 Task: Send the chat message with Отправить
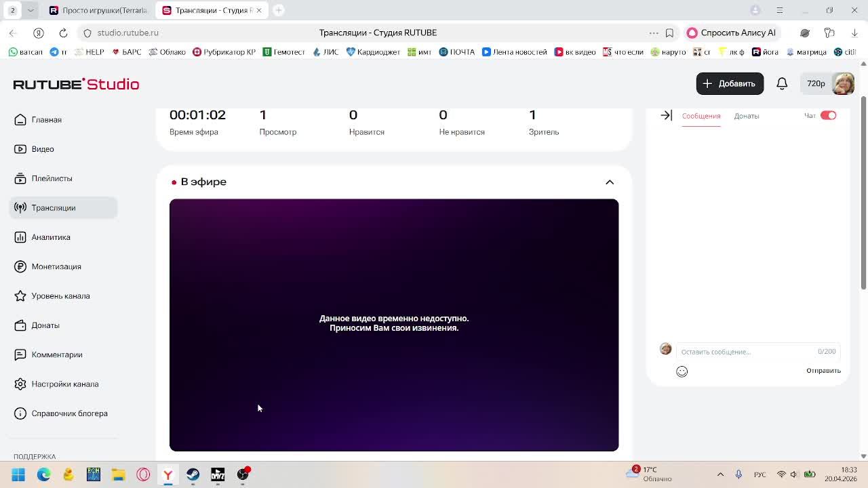coord(823,371)
